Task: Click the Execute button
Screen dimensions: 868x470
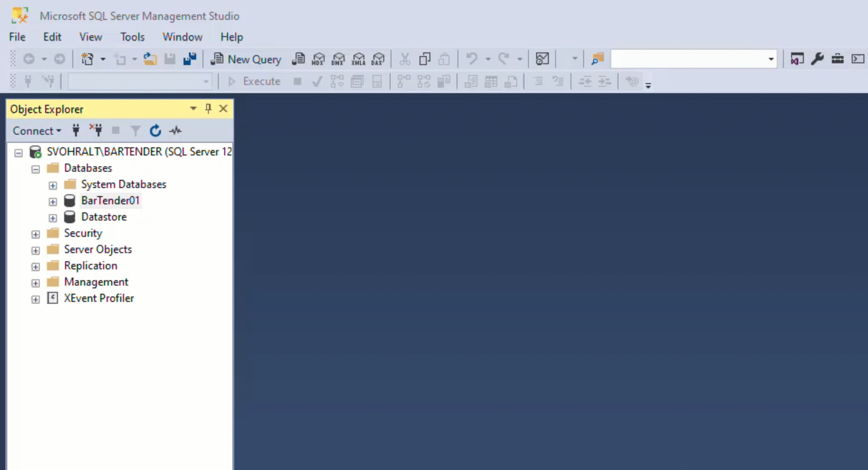Action: point(255,81)
